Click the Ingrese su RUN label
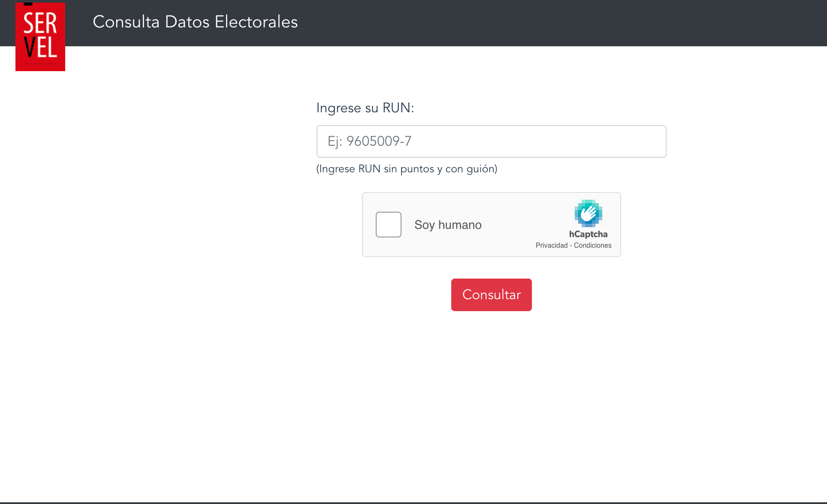 point(365,108)
